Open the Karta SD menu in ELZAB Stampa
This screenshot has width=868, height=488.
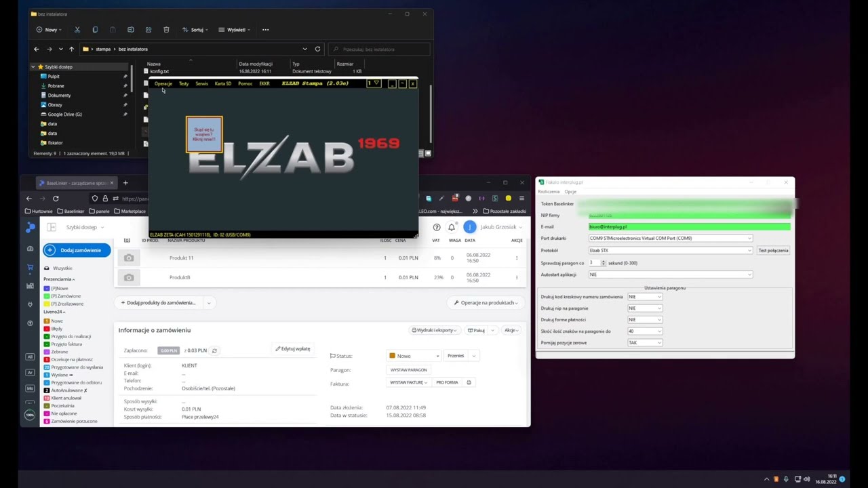pyautogui.click(x=223, y=83)
